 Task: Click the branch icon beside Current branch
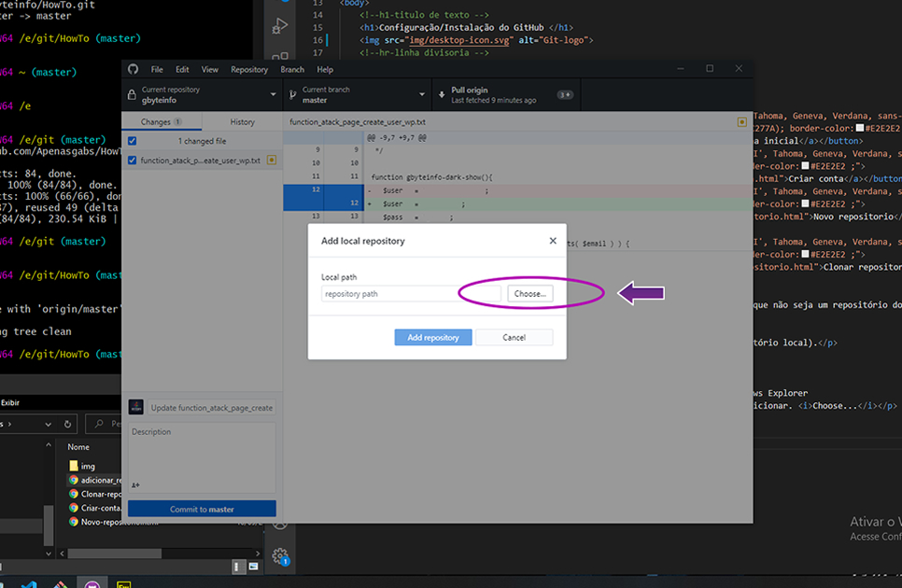pyautogui.click(x=293, y=95)
